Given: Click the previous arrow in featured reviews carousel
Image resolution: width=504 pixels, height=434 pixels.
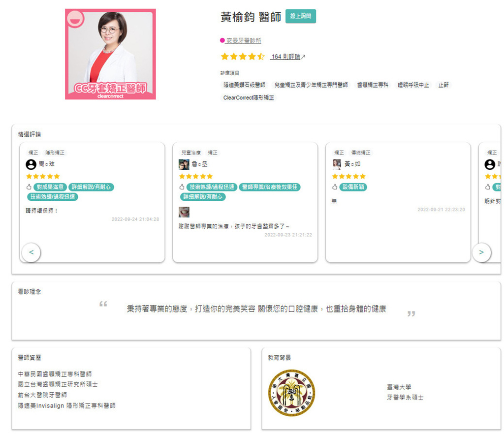Looking at the screenshot, I should coord(31,252).
